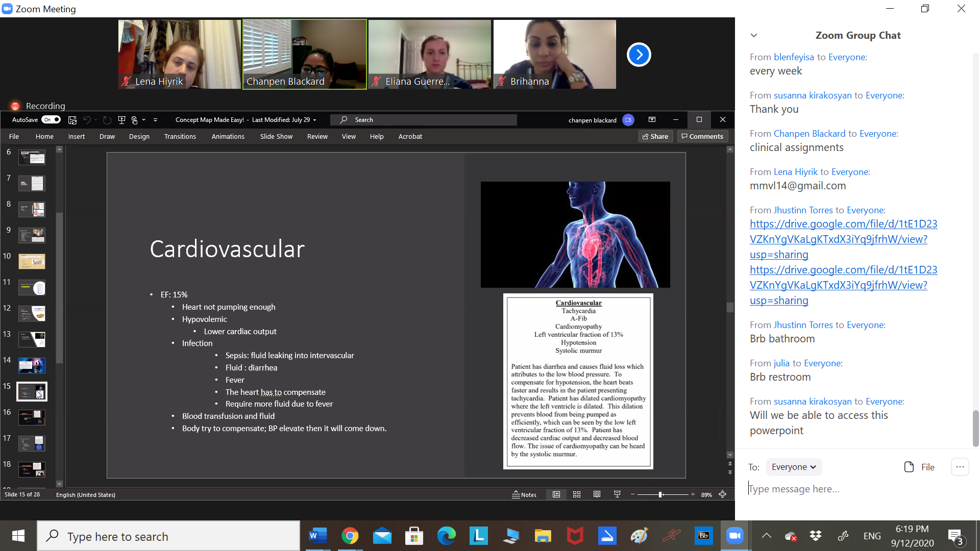
Task: Open Ribbon Display Options icon
Action: point(652,119)
